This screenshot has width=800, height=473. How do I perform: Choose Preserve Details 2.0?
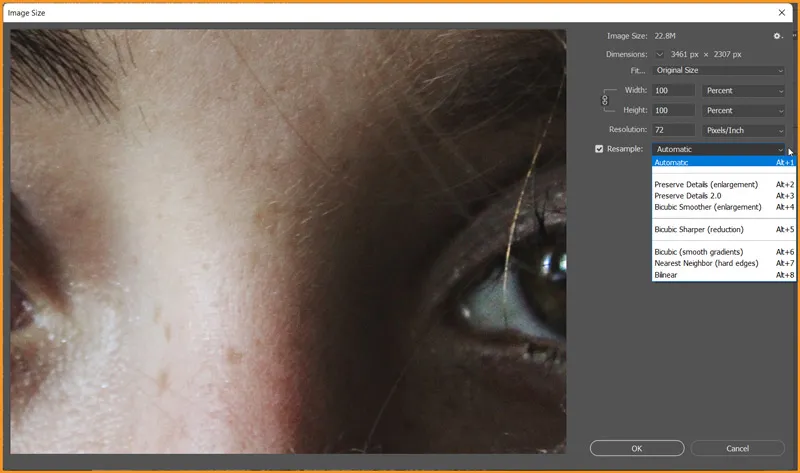click(723, 195)
